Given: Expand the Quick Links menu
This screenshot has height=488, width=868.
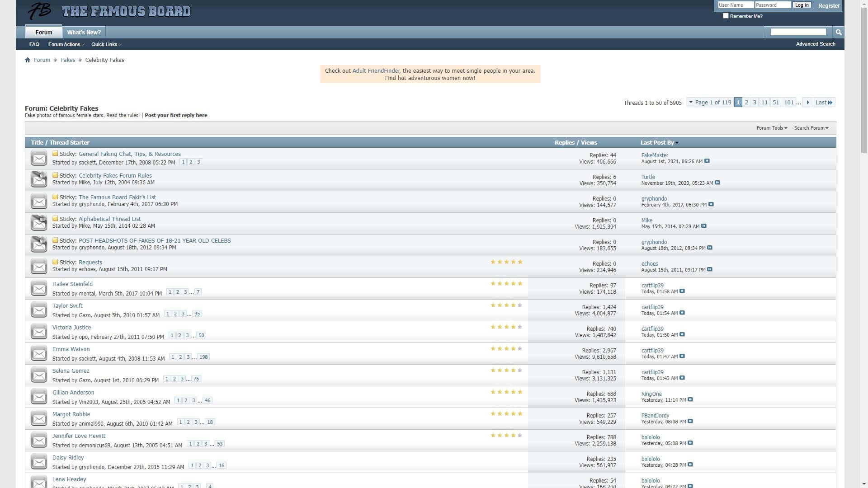Looking at the screenshot, I should [104, 44].
